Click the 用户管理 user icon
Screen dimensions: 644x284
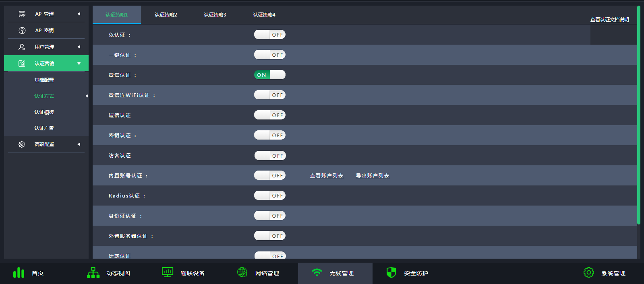(22, 47)
